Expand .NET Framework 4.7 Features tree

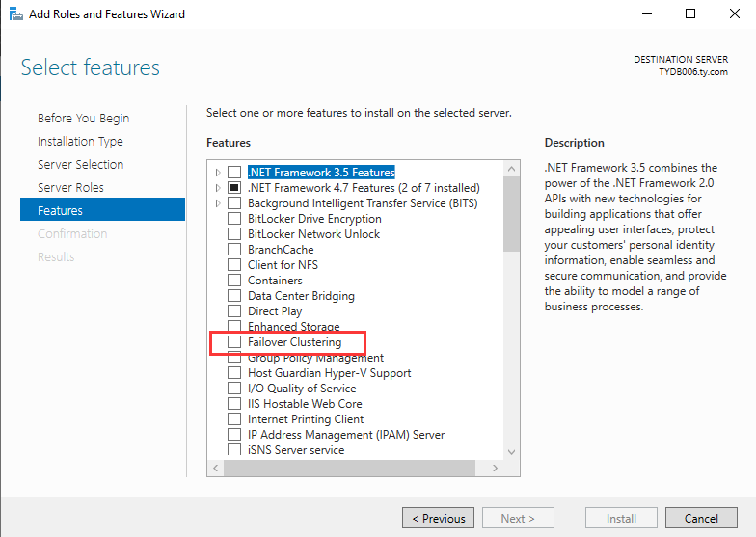point(219,188)
